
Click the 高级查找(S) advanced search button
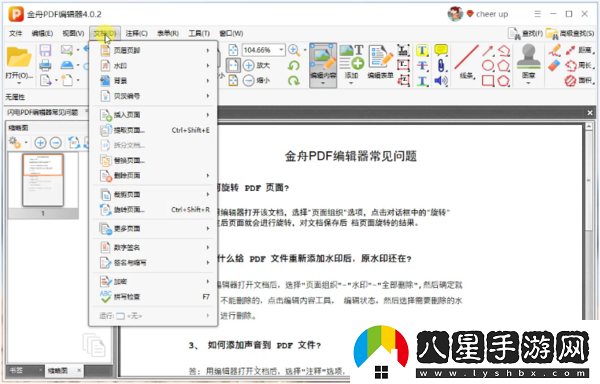[570, 34]
